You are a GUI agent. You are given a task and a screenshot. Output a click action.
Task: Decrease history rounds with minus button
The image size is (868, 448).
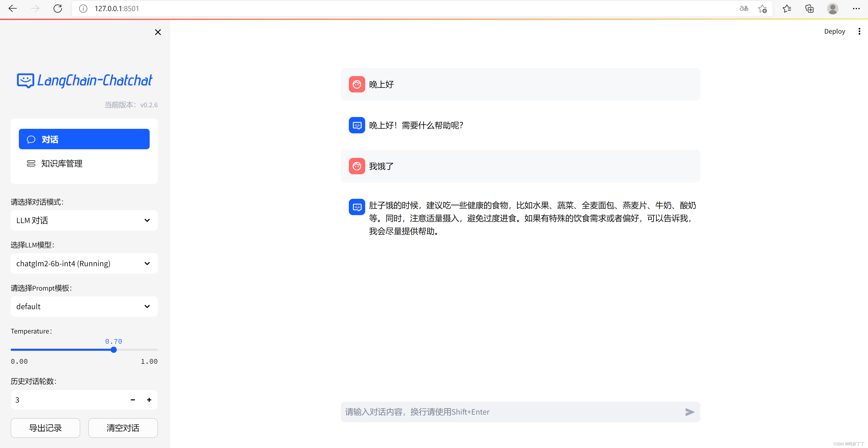[x=133, y=400]
